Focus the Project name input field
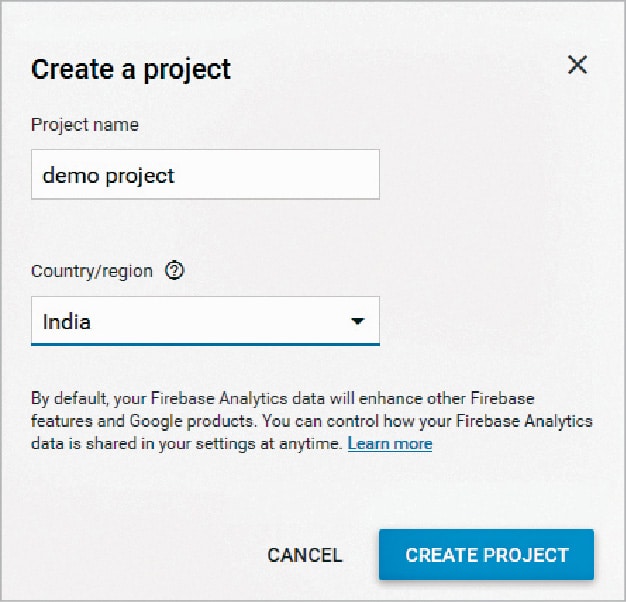626x602 pixels. [x=205, y=175]
